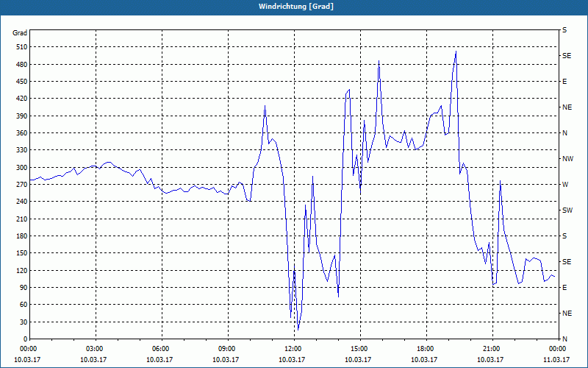Select the 18:00 time label

click(426, 349)
